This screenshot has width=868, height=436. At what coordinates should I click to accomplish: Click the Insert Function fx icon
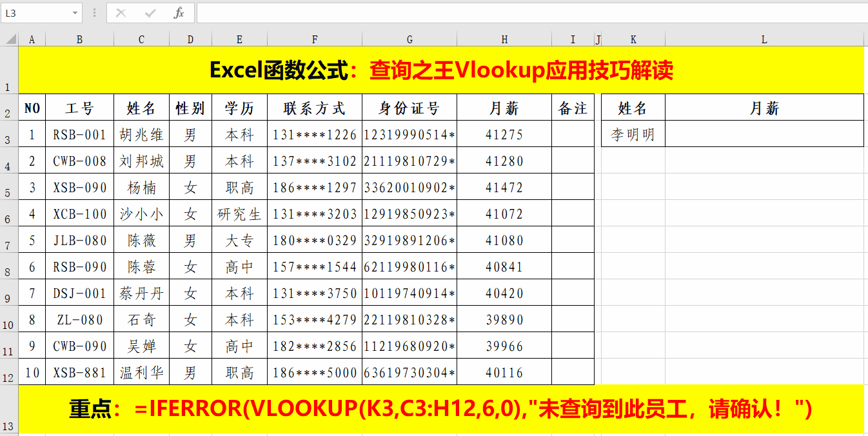179,13
